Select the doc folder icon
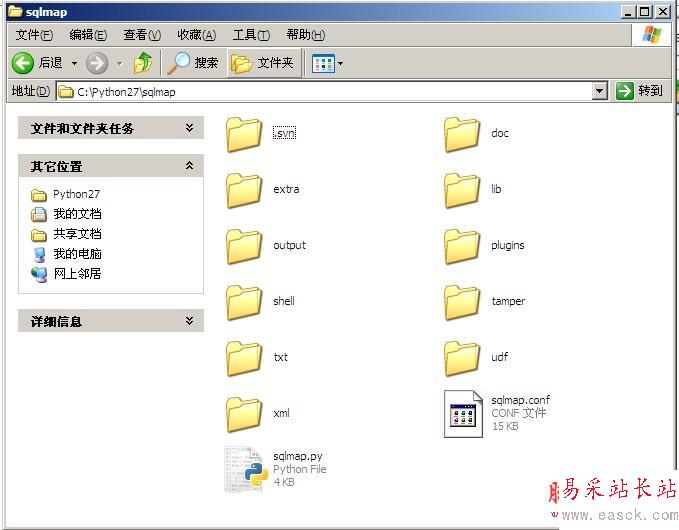The height and width of the screenshot is (530, 679). point(462,134)
